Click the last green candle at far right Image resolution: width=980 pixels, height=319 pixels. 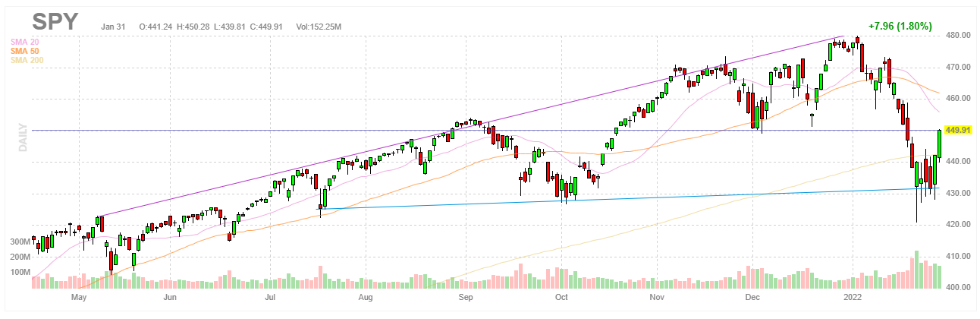point(940,143)
